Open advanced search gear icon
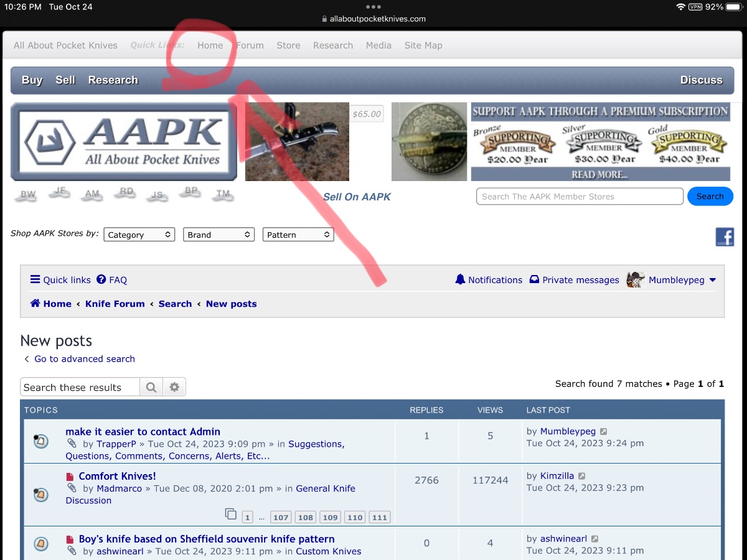This screenshot has width=747, height=560. point(174,387)
